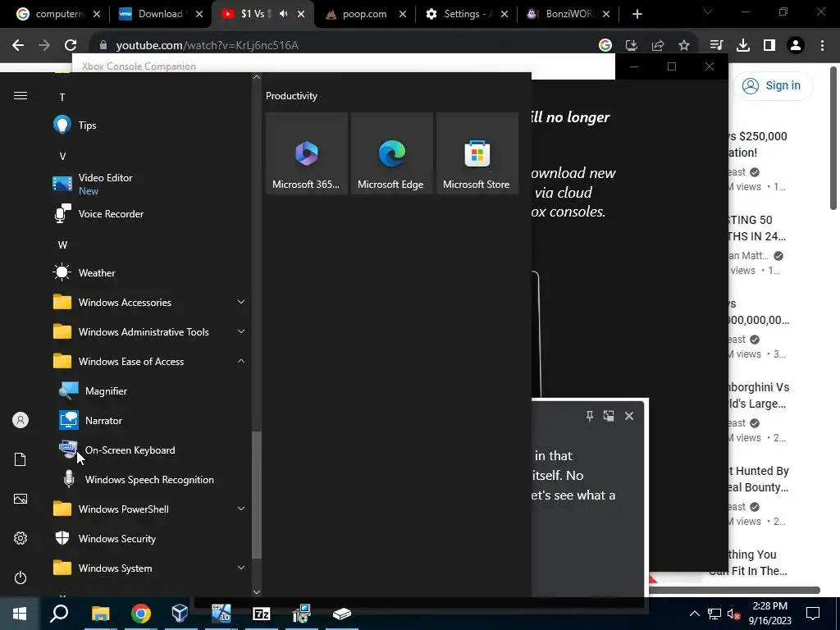Viewport: 840px width, 630px height.
Task: Open user account icon in Start sidebar
Action: [21, 420]
